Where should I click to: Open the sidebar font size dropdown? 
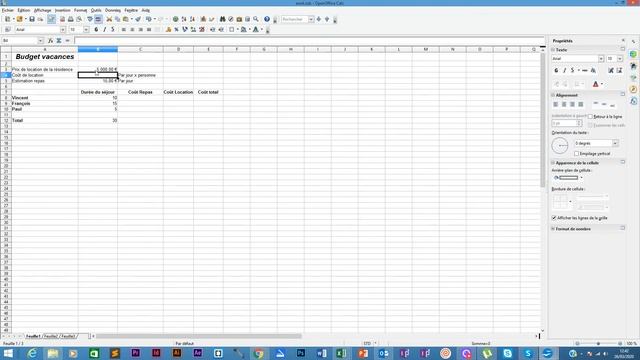click(620, 59)
